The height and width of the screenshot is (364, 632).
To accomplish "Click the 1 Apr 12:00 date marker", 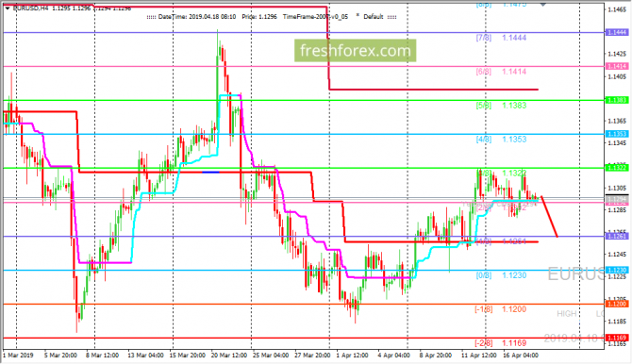I will [x=352, y=356].
